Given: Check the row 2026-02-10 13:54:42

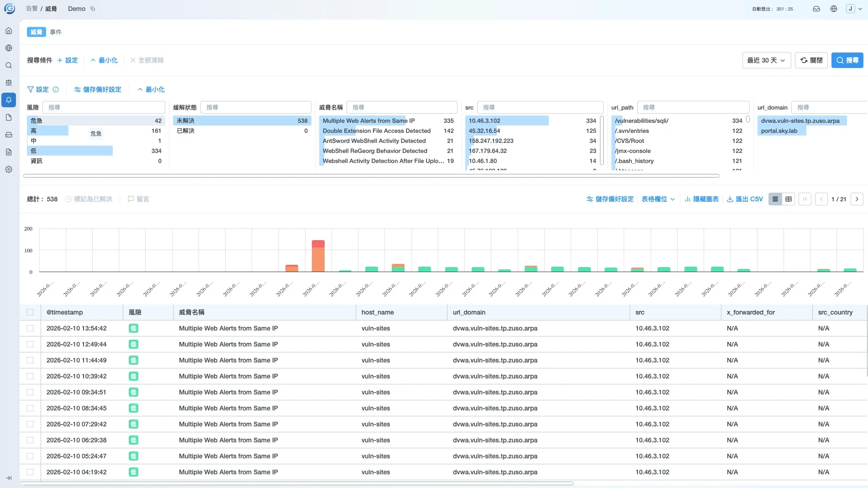Looking at the screenshot, I should point(30,328).
